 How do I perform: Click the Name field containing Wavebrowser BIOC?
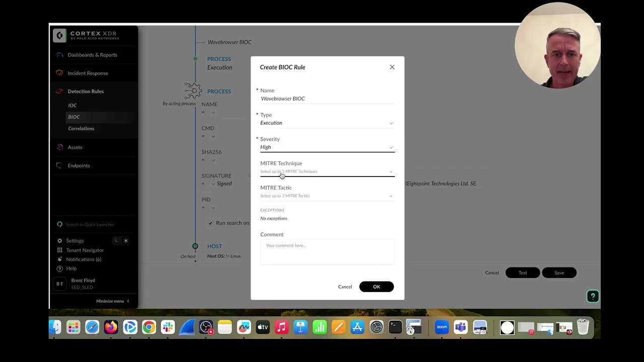[327, 99]
